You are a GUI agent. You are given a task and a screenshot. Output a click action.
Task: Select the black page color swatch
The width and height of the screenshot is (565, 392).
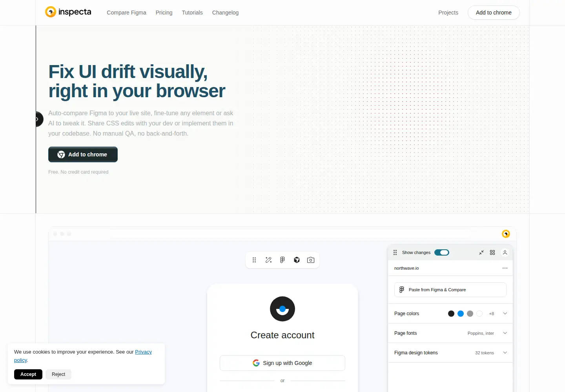pos(451,314)
